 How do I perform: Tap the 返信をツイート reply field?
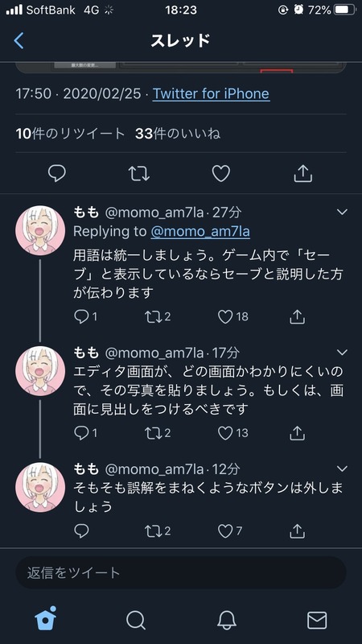181,572
